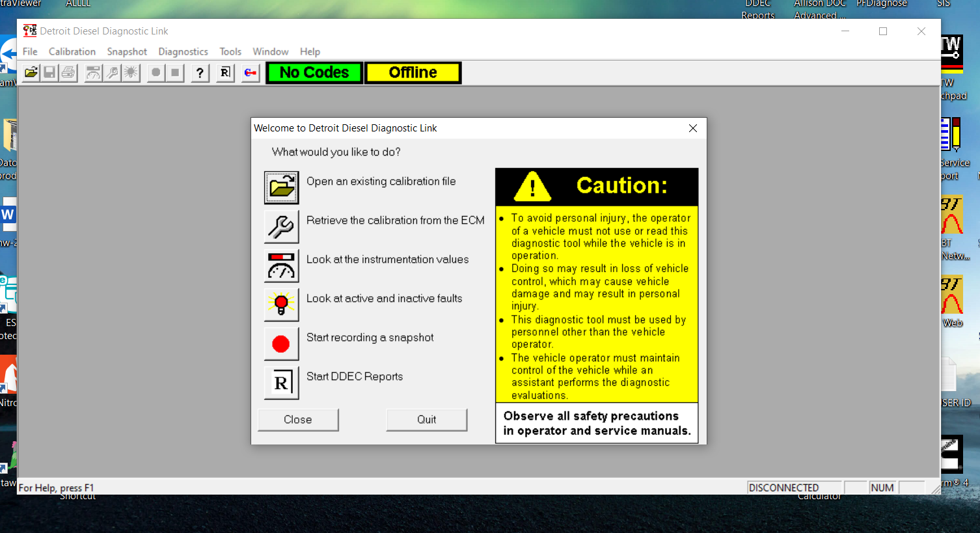Viewport: 980px width, 533px height.
Task: Start recording snapshot via red circle icon
Action: pos(281,344)
